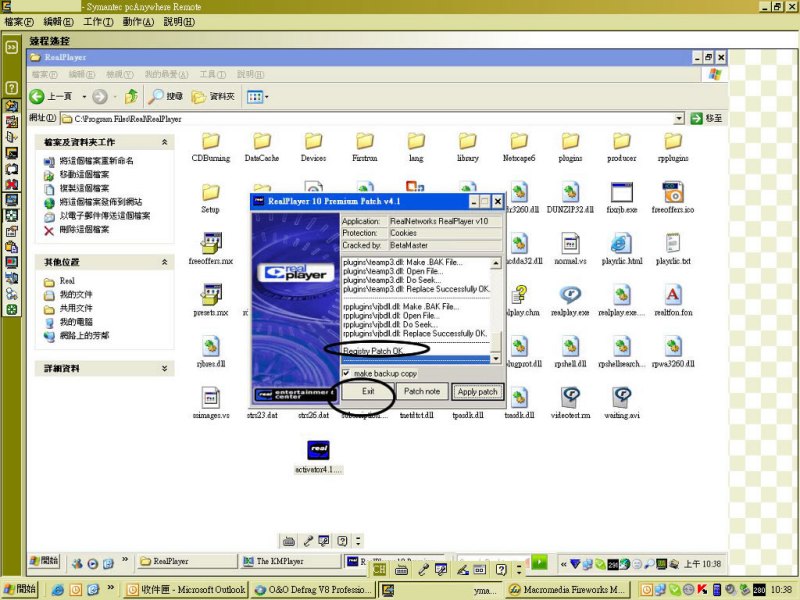Select the lang folder icon
800x600 pixels.
[x=416, y=141]
